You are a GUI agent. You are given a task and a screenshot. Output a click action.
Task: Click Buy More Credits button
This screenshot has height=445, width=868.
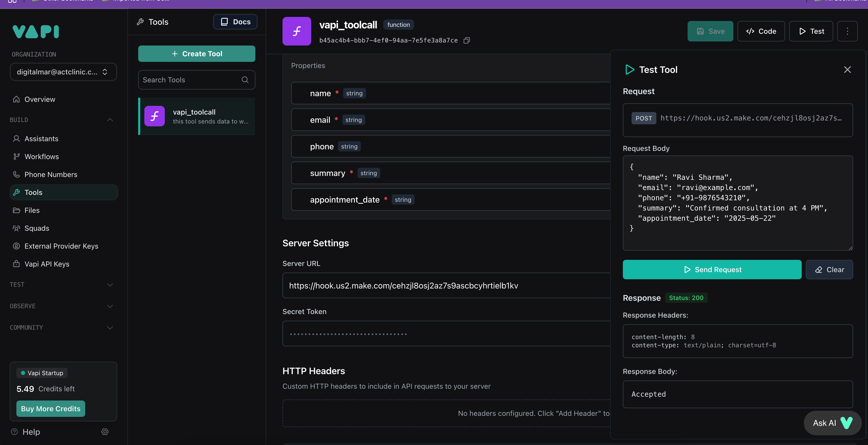(x=51, y=409)
